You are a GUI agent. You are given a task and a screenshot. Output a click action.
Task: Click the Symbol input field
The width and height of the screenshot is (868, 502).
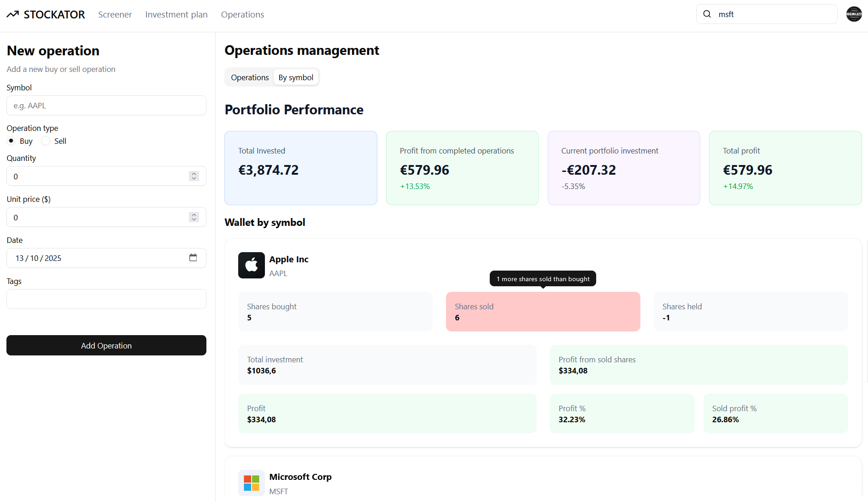click(106, 105)
